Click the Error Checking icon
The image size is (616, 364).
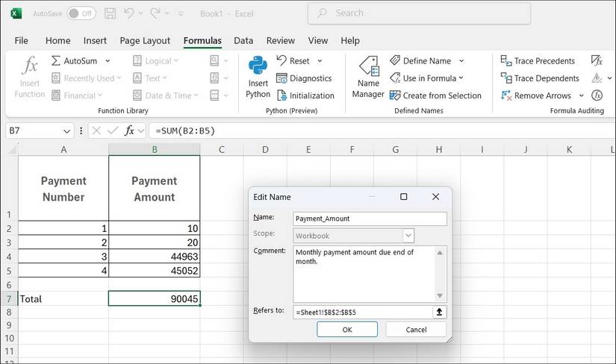tap(597, 78)
